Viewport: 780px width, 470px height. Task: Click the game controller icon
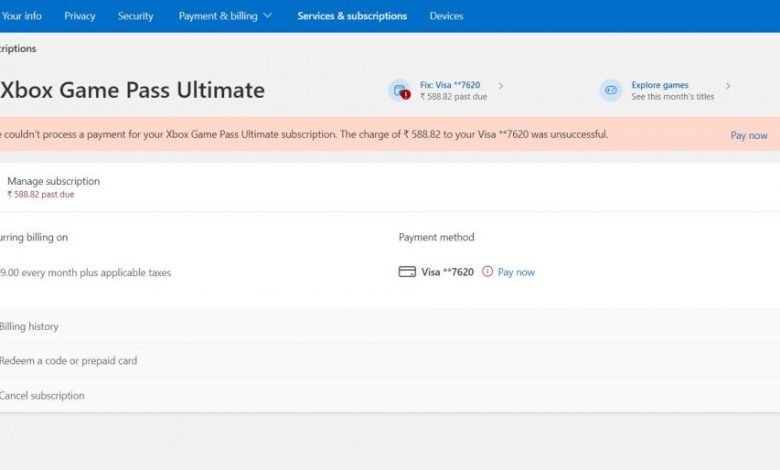(x=610, y=91)
